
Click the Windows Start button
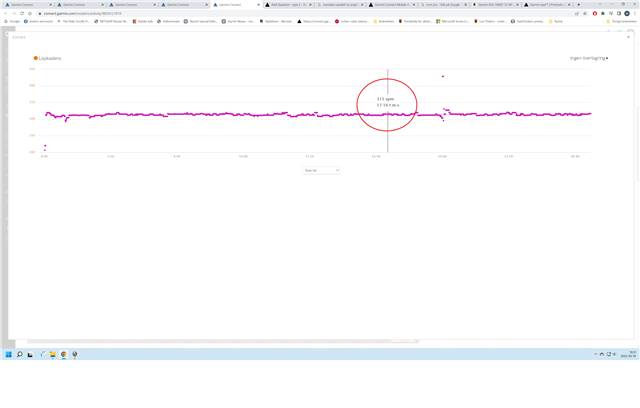(11, 354)
